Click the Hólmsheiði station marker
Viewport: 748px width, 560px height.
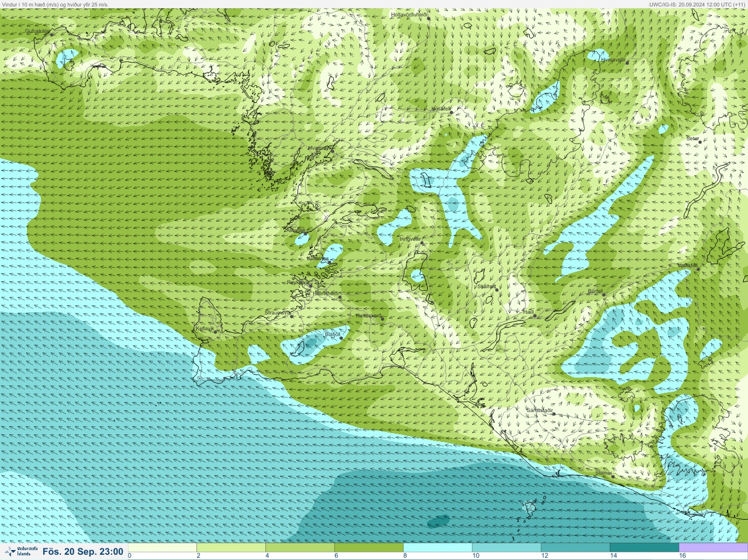click(340, 297)
